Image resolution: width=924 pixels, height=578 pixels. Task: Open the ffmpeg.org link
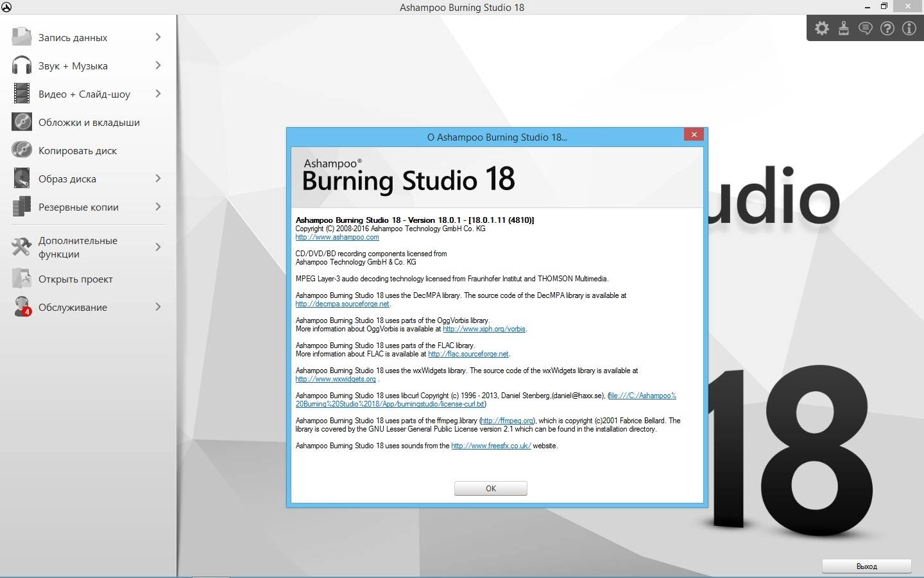(507, 421)
